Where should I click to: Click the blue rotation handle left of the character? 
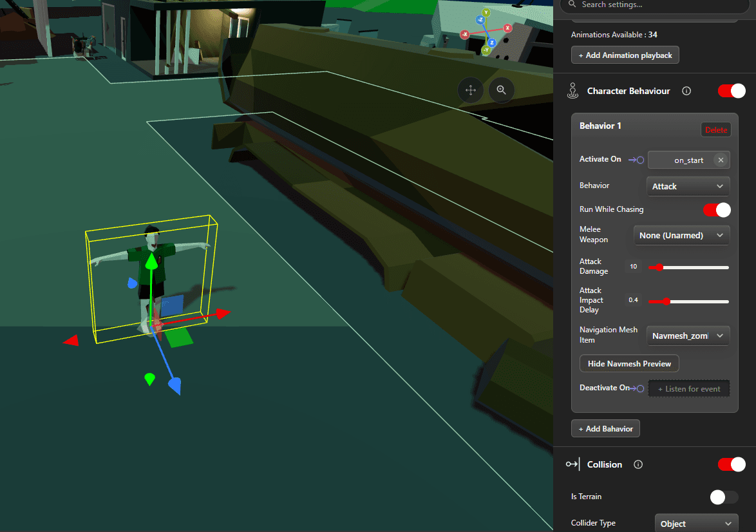pos(132,283)
